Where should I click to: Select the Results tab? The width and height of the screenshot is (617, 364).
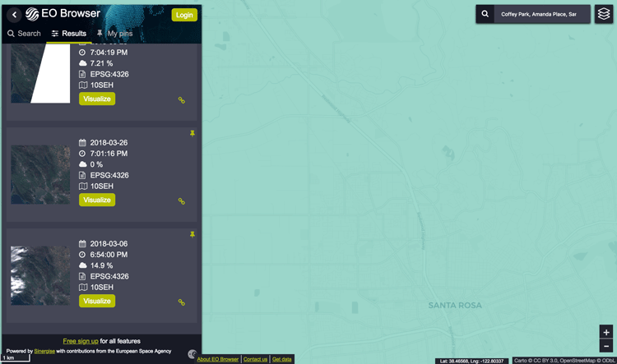coord(68,34)
